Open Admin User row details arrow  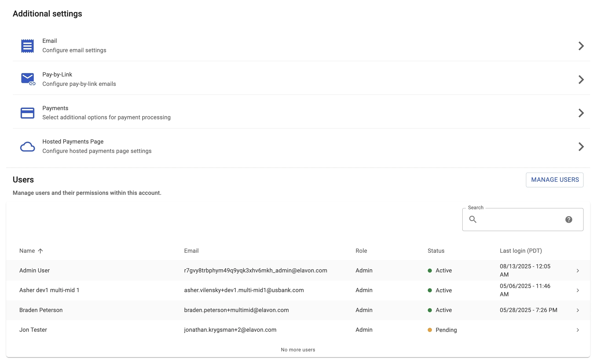click(x=578, y=270)
